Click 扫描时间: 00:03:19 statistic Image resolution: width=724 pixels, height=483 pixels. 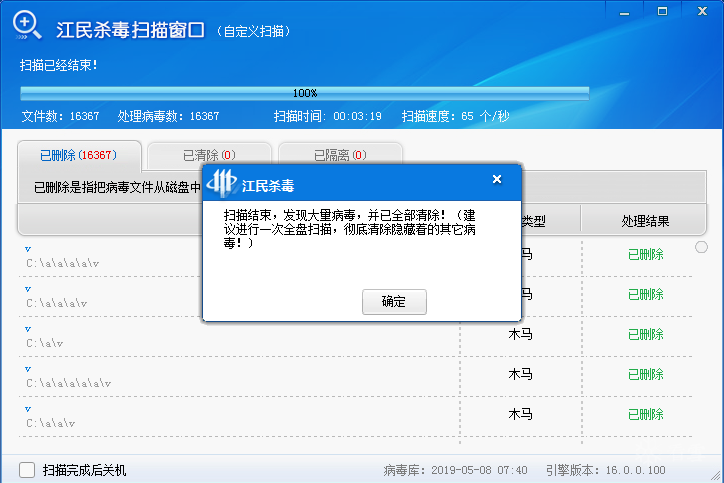coord(327,116)
